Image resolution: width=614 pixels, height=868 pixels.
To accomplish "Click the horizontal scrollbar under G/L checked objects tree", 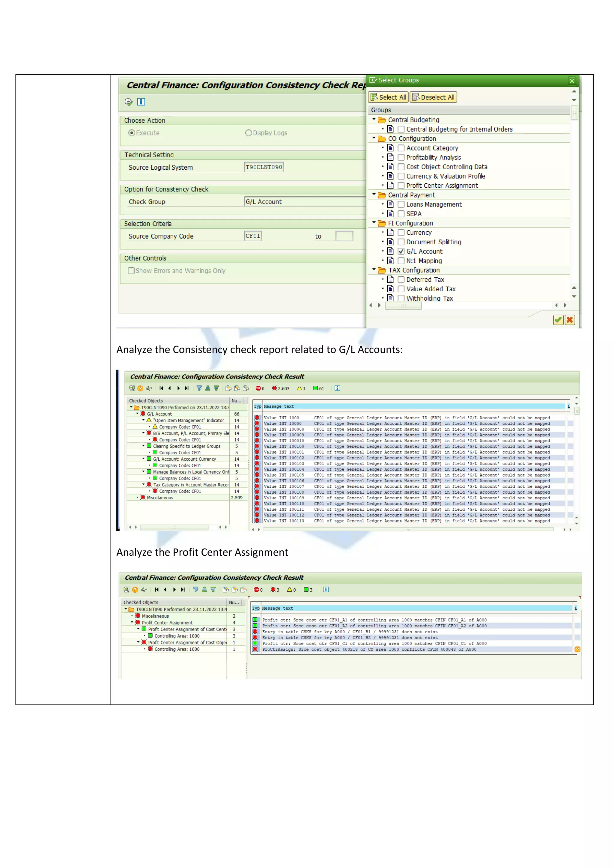I will pyautogui.click(x=174, y=527).
